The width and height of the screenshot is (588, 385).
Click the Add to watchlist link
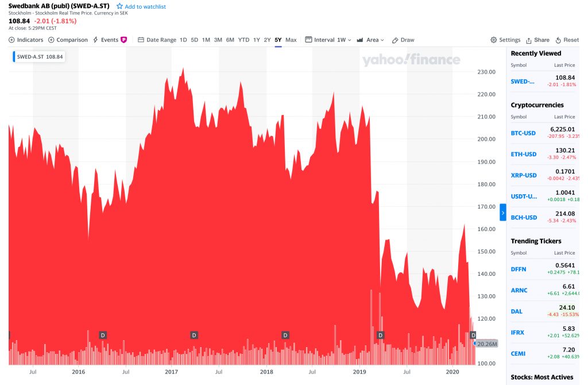pyautogui.click(x=145, y=6)
